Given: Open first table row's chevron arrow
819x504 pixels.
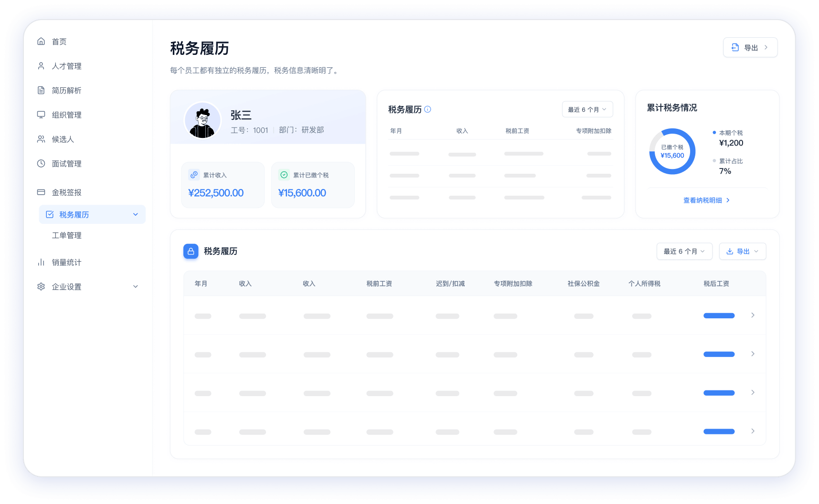Looking at the screenshot, I should 753,315.
